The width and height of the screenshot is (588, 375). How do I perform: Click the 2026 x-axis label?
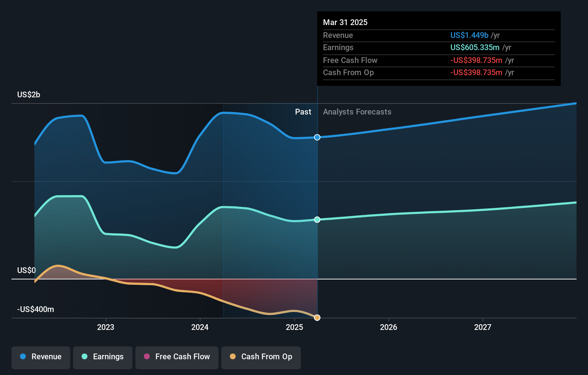point(389,327)
